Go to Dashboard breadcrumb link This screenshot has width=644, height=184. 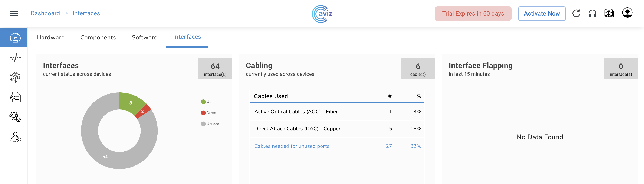click(x=45, y=13)
